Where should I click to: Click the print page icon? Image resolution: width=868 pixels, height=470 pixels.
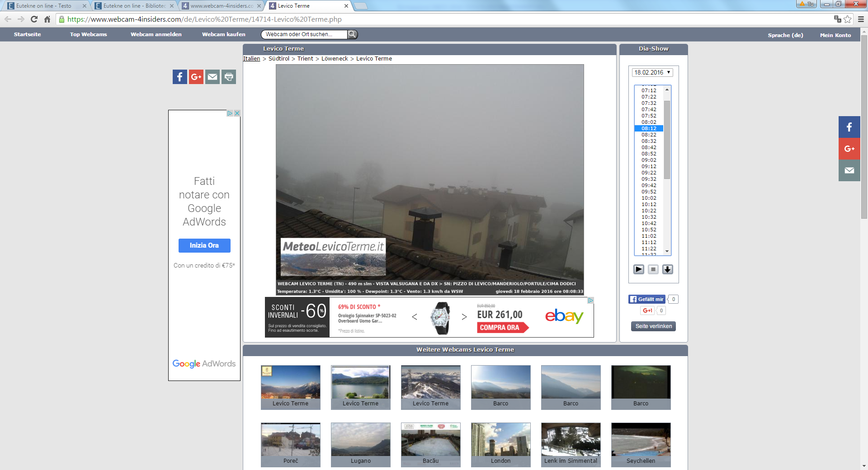(229, 77)
